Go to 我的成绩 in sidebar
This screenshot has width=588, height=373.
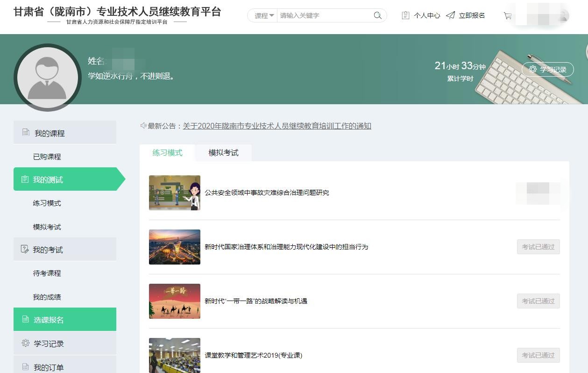47,297
